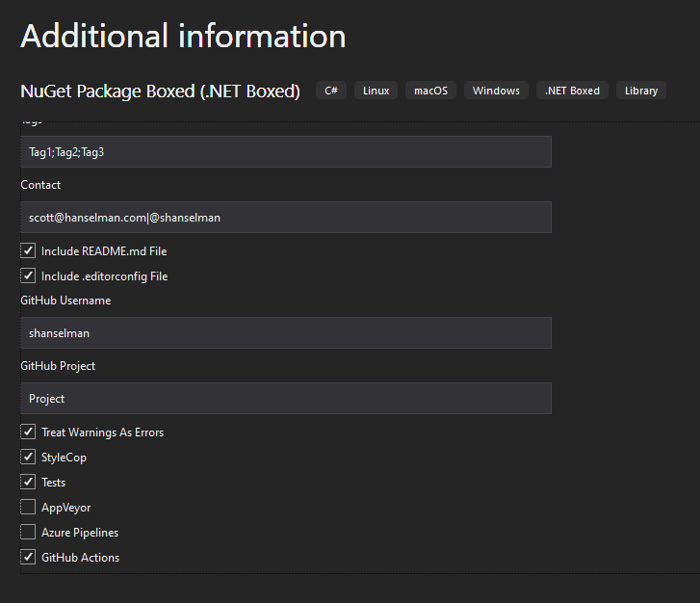
Task: Enable the AppVeyor checkbox
Action: pyautogui.click(x=28, y=507)
